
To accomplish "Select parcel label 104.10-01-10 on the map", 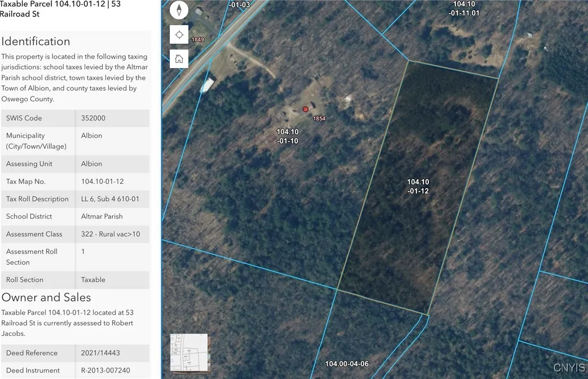I will point(287,136).
